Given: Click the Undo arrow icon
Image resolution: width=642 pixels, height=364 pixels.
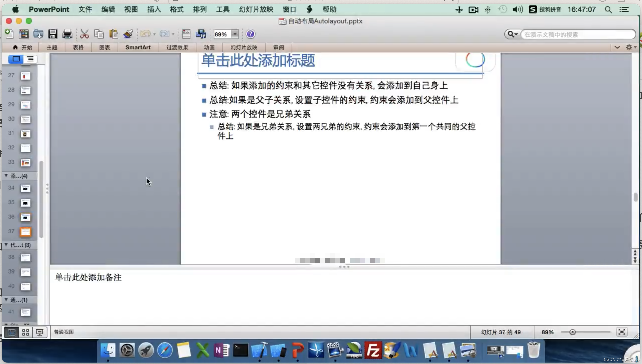Looking at the screenshot, I should pyautogui.click(x=145, y=34).
